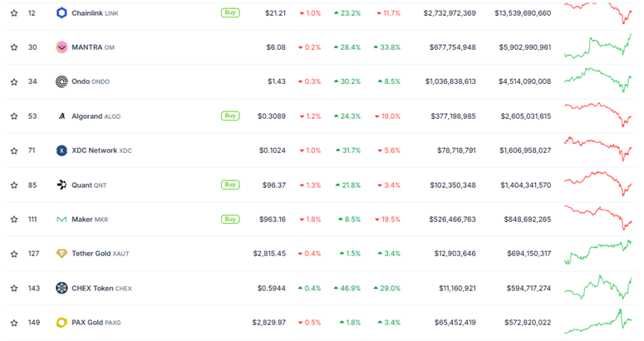
Task: Favorite PAX Gold with star
Action: click(13, 323)
